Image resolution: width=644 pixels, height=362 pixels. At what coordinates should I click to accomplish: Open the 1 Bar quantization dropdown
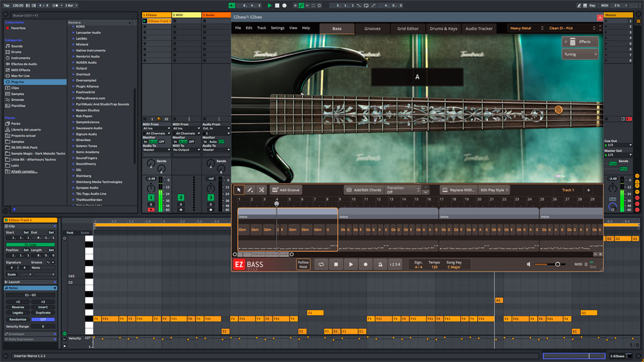(x=70, y=5)
